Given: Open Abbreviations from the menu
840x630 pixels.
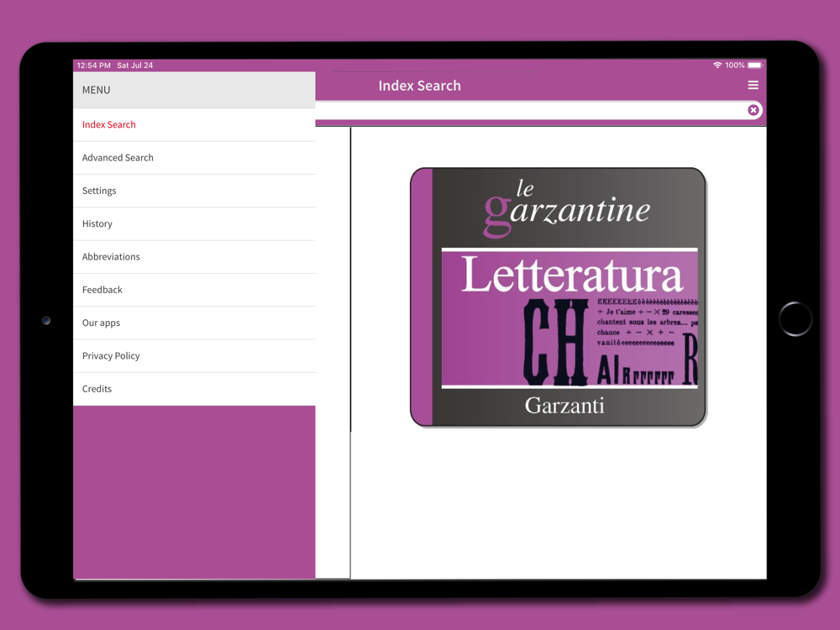Looking at the screenshot, I should pos(194,257).
